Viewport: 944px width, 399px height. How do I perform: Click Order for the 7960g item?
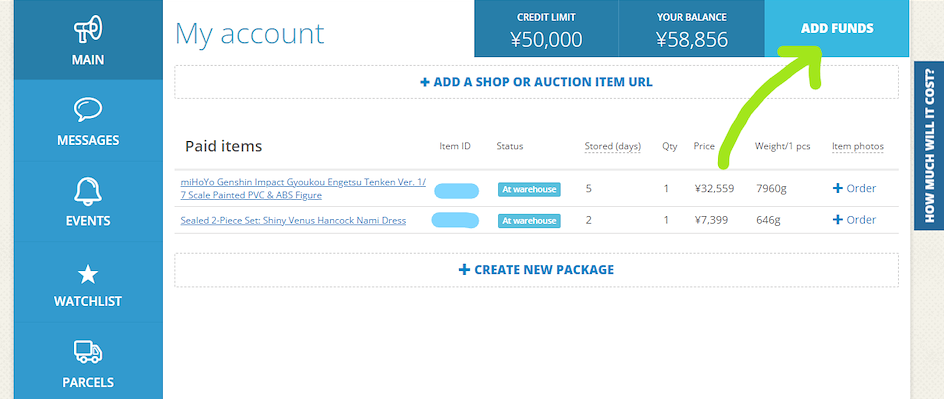click(861, 188)
